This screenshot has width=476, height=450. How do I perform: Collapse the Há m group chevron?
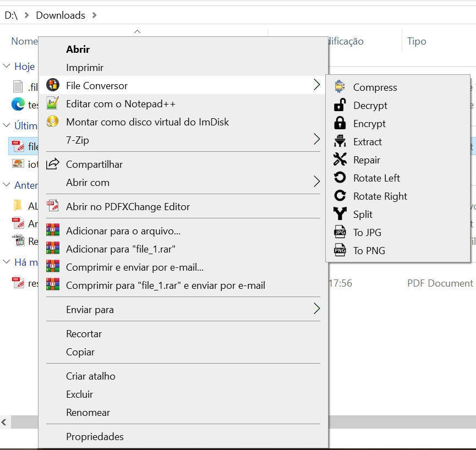tap(7, 261)
